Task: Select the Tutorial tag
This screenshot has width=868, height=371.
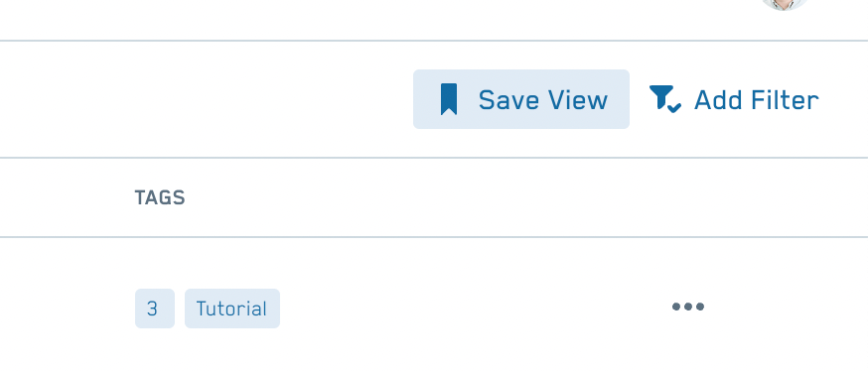Action: (x=232, y=309)
